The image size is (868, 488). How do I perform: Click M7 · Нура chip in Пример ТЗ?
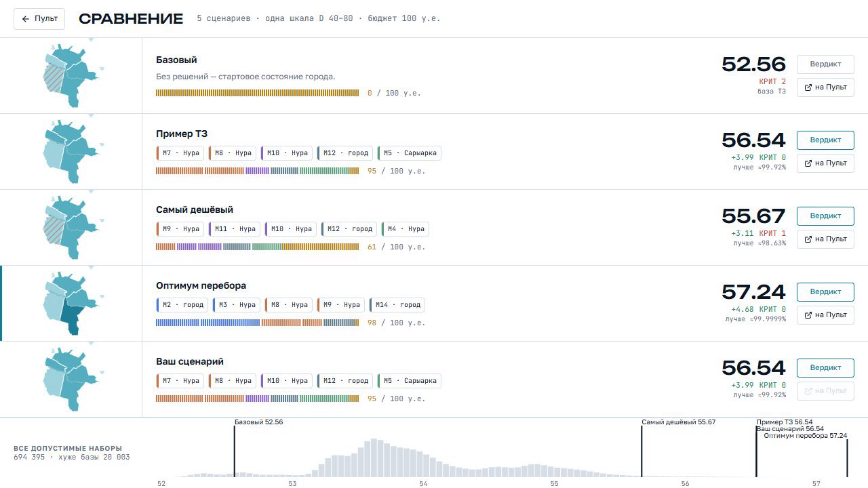click(x=180, y=153)
